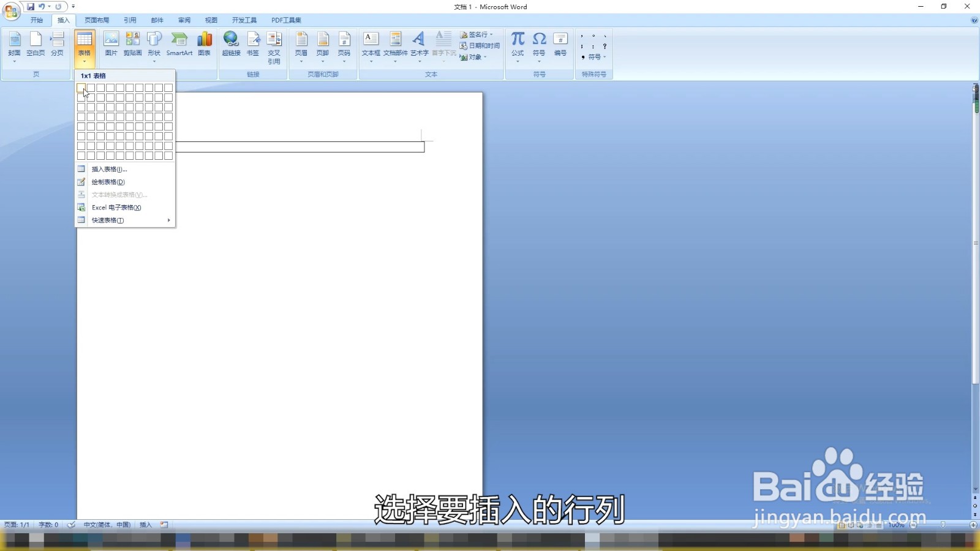Insert a blank page (空白页)
980x551 pixels.
36,45
